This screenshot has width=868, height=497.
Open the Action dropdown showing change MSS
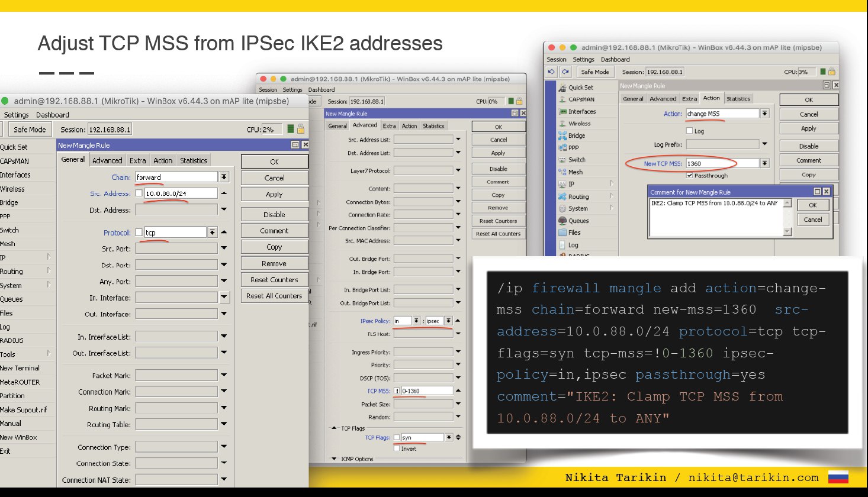765,114
